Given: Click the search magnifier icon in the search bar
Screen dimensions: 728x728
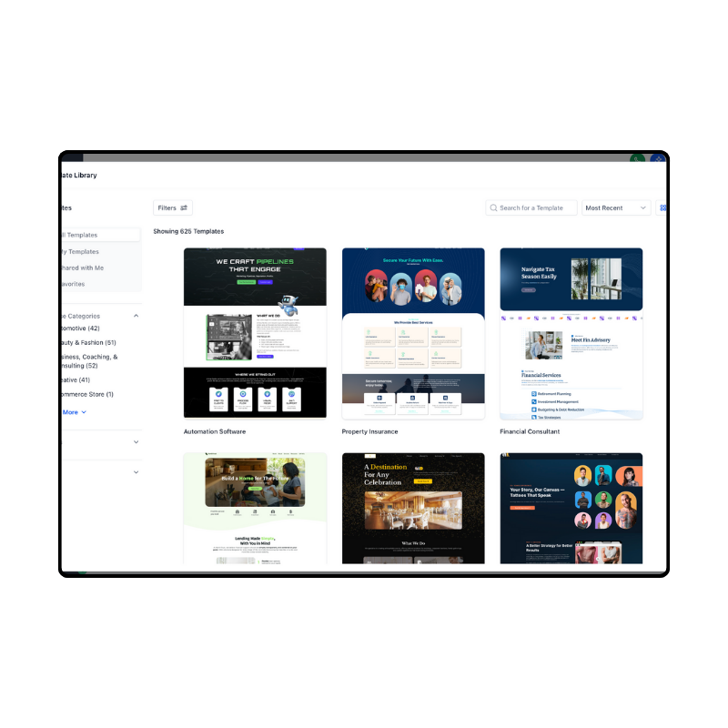Looking at the screenshot, I should pyautogui.click(x=491, y=207).
